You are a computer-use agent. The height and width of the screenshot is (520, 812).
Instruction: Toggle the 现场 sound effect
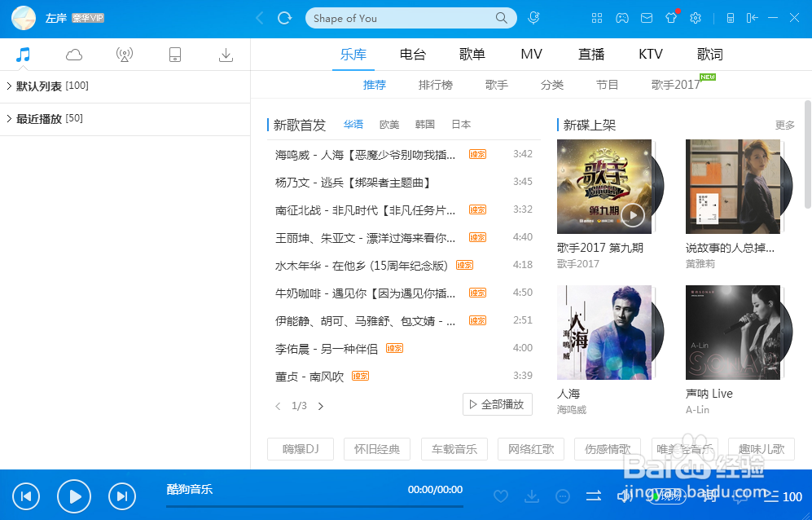pos(668,496)
